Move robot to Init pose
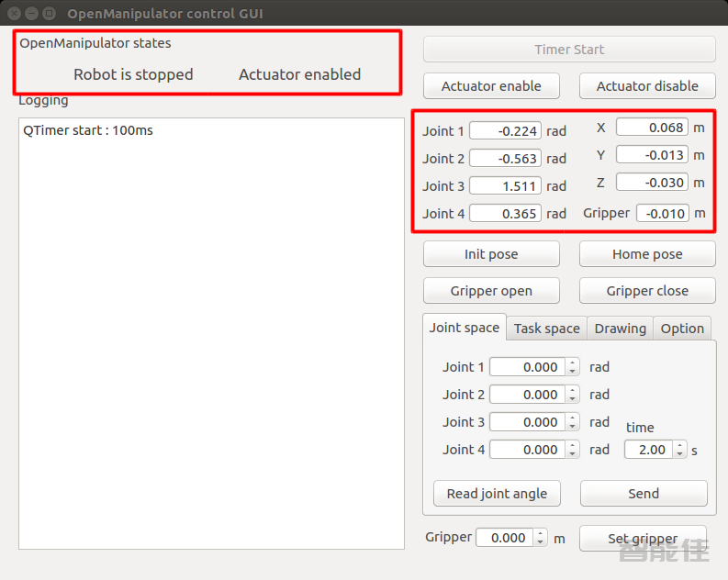This screenshot has width=728, height=580. (x=491, y=254)
